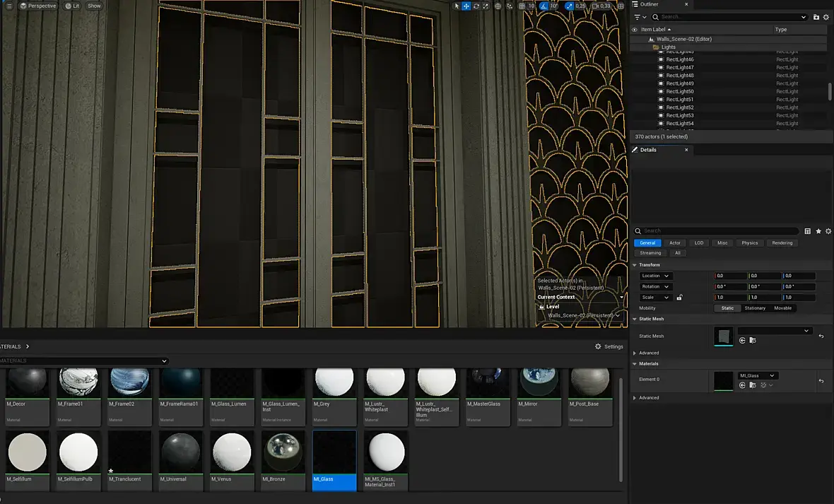Toggle rotation angle snapping
Viewport: 834px width, 504px height.
544,6
